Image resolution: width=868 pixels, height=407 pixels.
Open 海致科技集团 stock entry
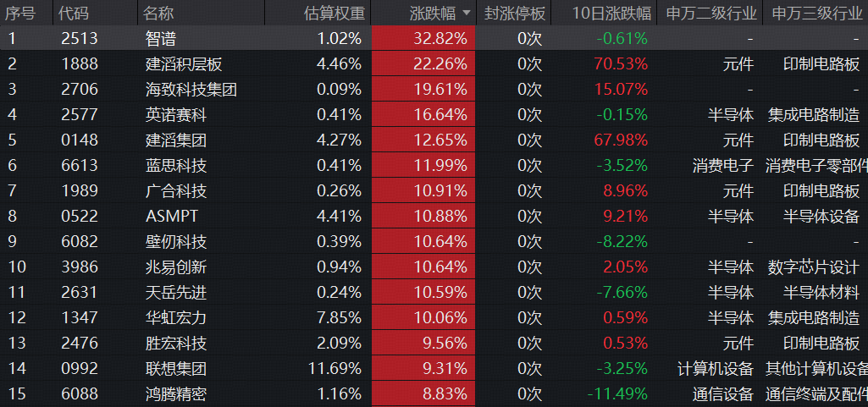(x=191, y=89)
